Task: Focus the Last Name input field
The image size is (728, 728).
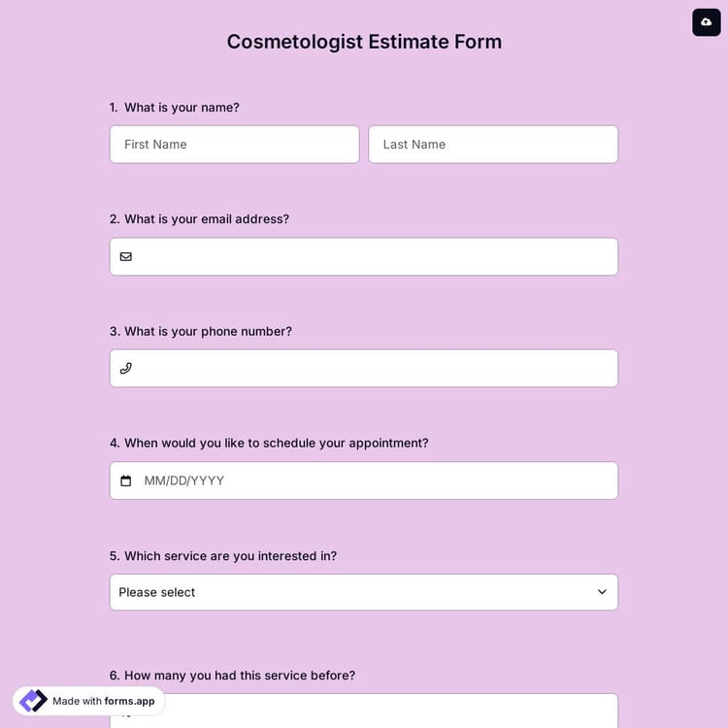Action: [x=493, y=145]
